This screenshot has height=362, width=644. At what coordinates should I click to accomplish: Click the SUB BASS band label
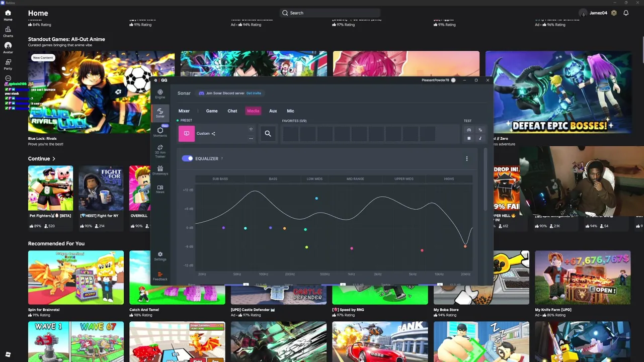[x=220, y=179]
